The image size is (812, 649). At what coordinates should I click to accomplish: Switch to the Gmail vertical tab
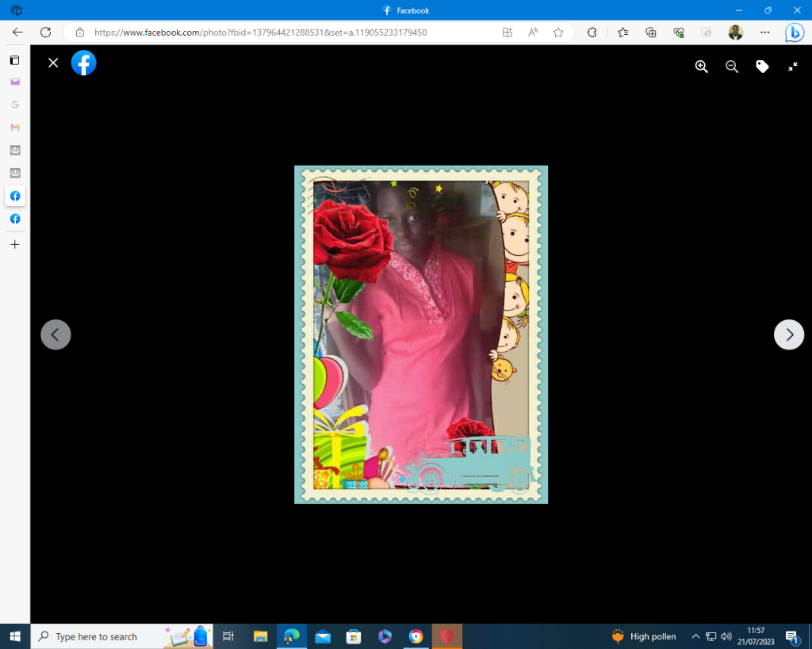click(x=15, y=127)
